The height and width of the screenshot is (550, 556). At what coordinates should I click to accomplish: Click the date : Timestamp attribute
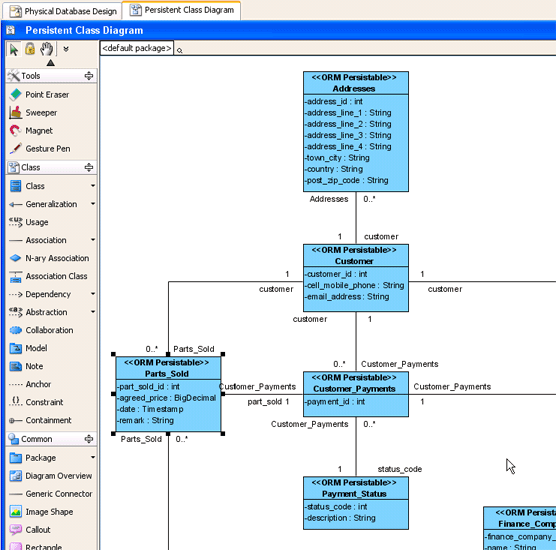[151, 409]
